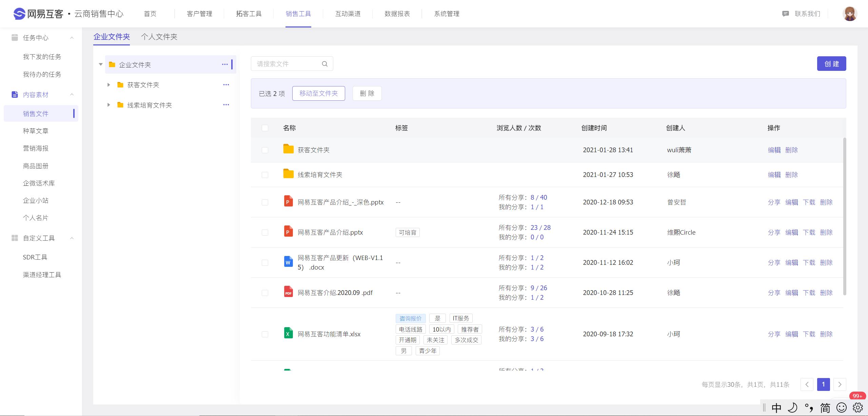868x416 pixels.
Task: Open the user avatar profile menu
Action: (850, 14)
